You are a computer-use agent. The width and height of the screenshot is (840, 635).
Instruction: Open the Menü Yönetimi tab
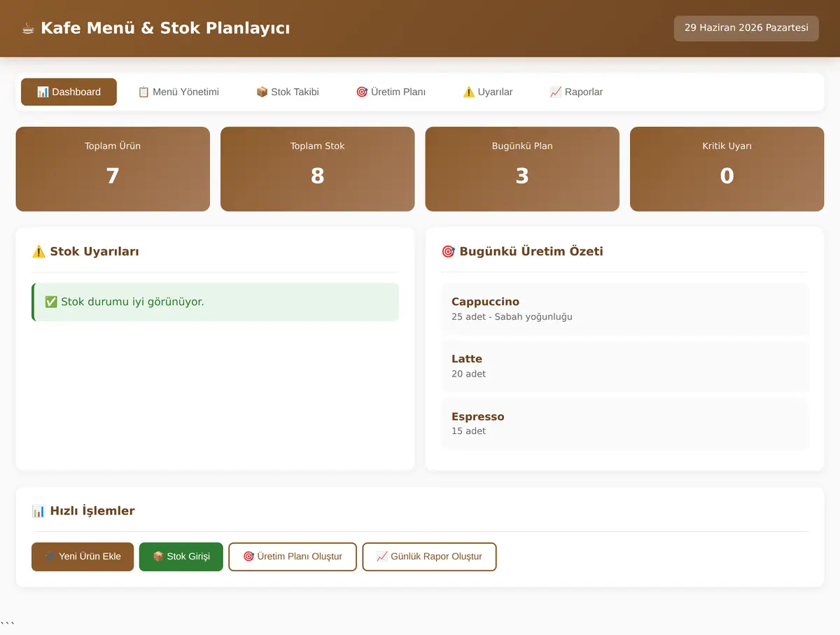[178, 92]
